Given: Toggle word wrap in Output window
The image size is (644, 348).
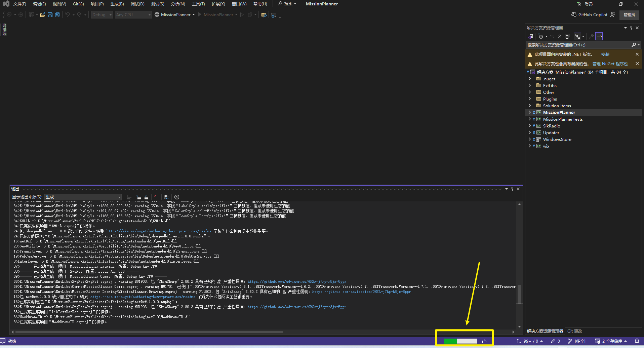Looking at the screenshot, I should point(167,197).
